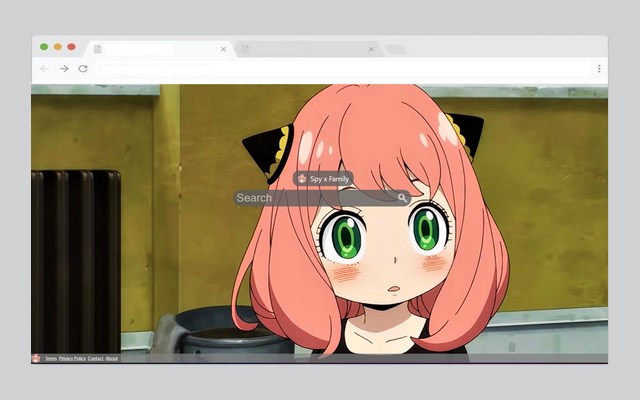
Task: Click the browser address bar
Action: coord(343,69)
